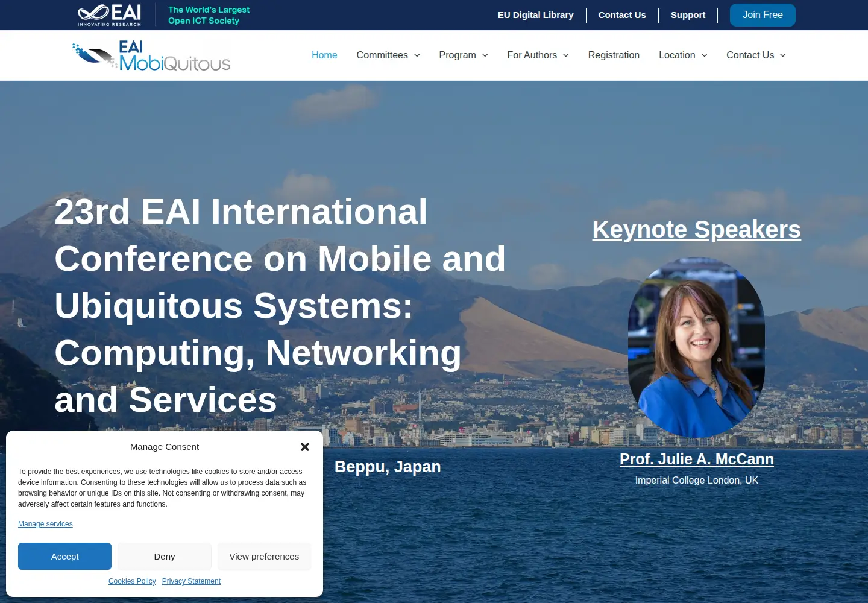Click the EAI MobiQuitous logo

(151, 55)
